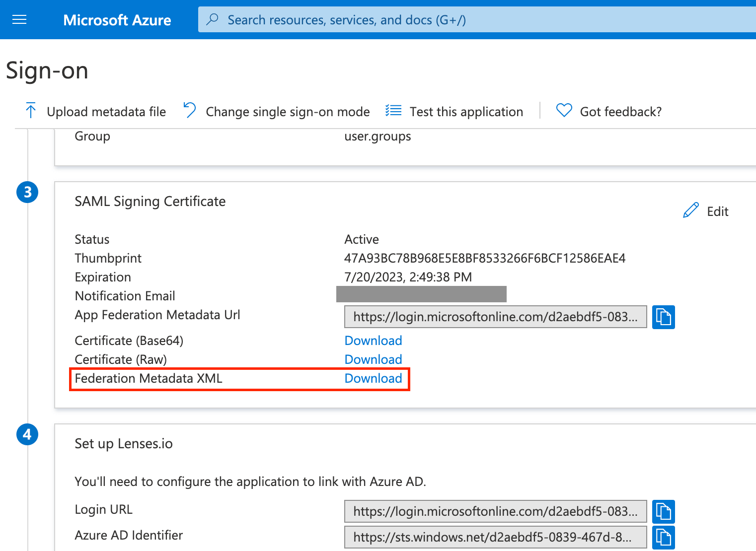This screenshot has width=756, height=551.
Task: Click the Federation Metadata XML label
Action: pyautogui.click(x=149, y=378)
